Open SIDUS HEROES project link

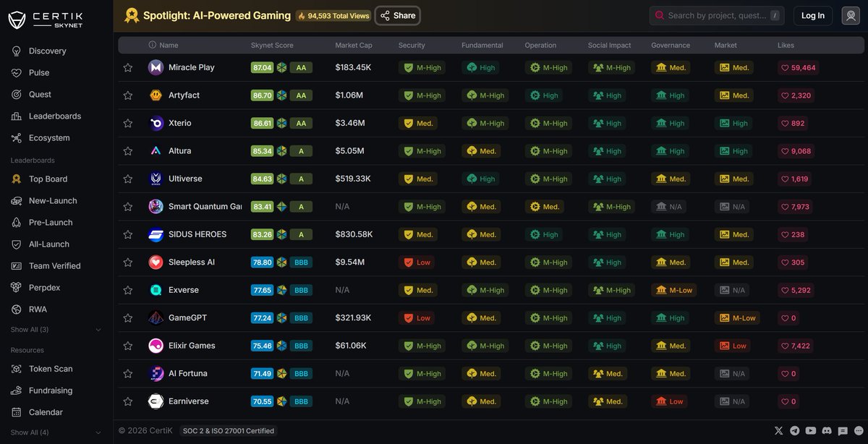pyautogui.click(x=197, y=234)
